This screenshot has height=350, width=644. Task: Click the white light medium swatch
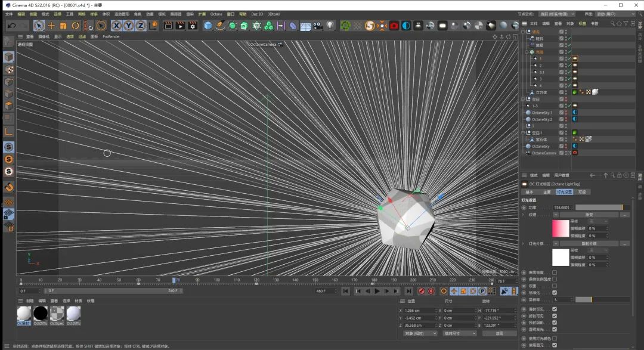click(x=561, y=258)
